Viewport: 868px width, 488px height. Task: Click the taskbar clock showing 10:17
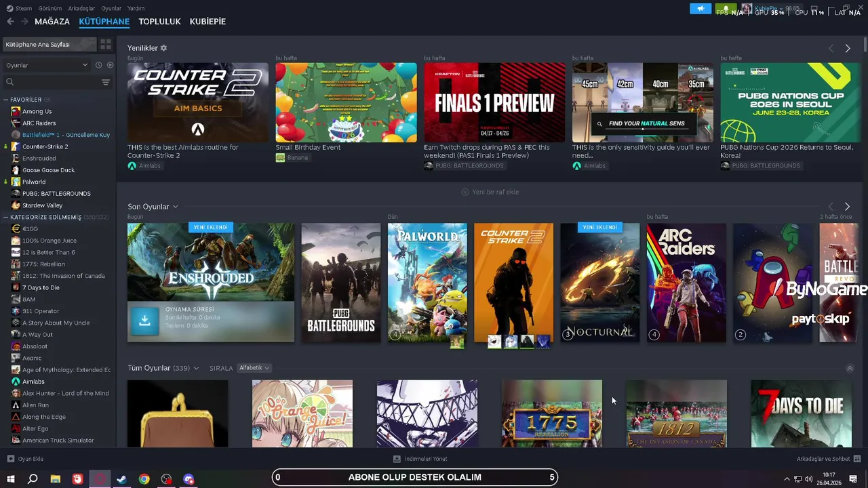(829, 479)
